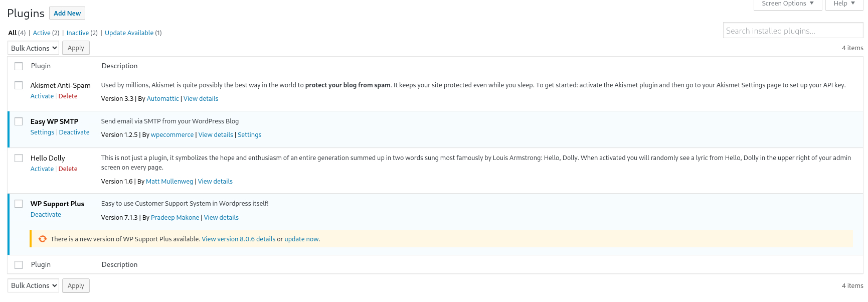Viewport: 868px width, 302px height.
Task: Show All plugins filter
Action: [x=13, y=33]
